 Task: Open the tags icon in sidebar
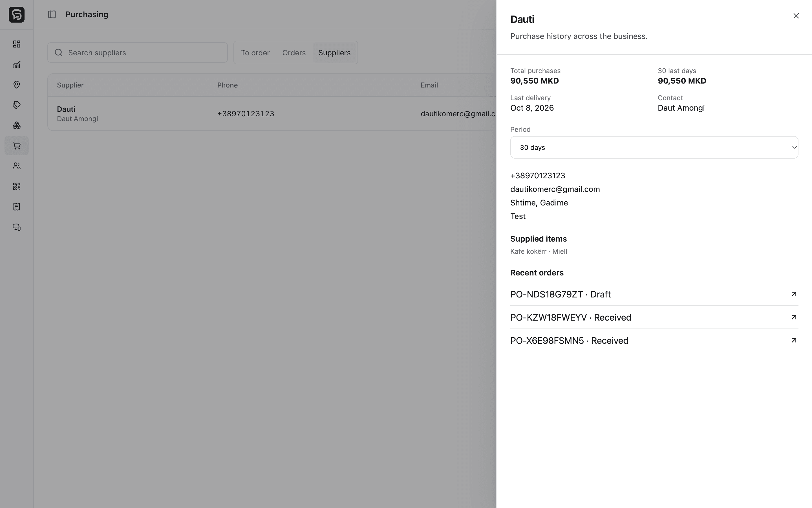16,105
